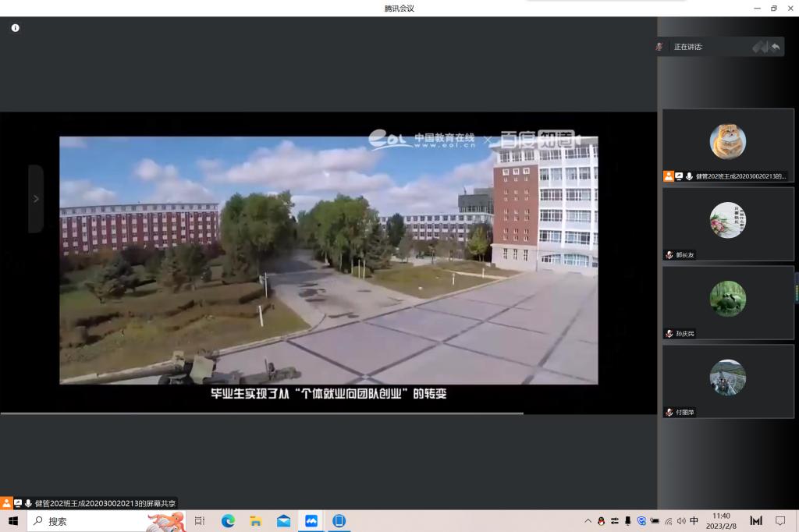Screen dimensions: 799x532
Task: Click host icon on 健管202班王成 tile
Action: tap(669, 176)
